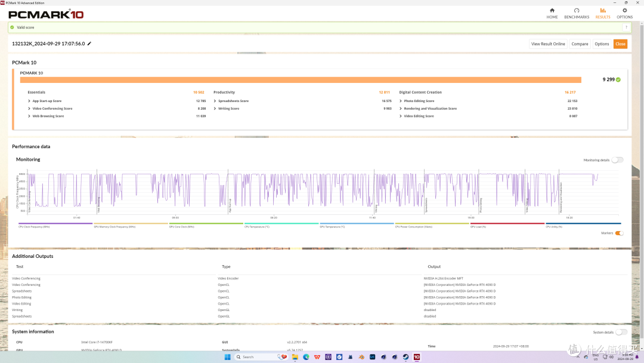Open Microsoft Edge in taskbar
The height and width of the screenshot is (363, 644).
[x=306, y=357]
